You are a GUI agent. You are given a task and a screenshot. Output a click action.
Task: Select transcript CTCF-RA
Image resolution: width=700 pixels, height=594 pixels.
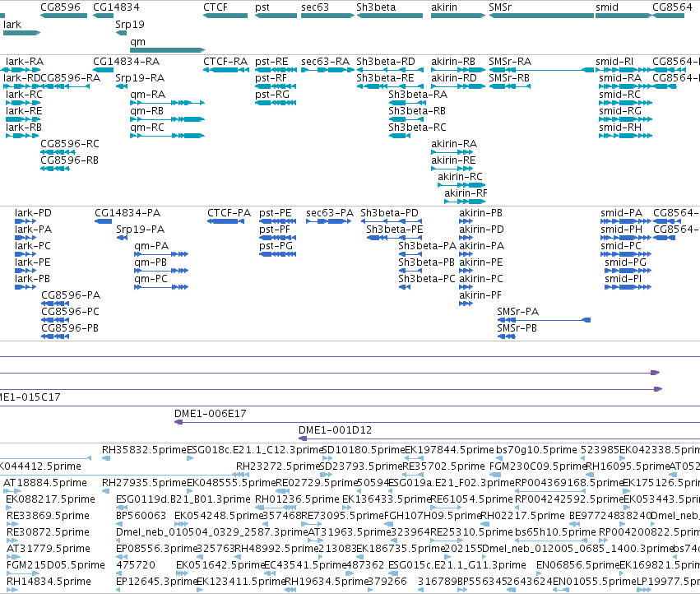pos(225,62)
